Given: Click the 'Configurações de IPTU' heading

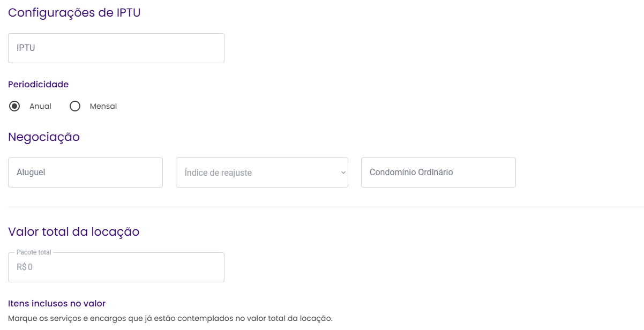Looking at the screenshot, I should tap(74, 13).
